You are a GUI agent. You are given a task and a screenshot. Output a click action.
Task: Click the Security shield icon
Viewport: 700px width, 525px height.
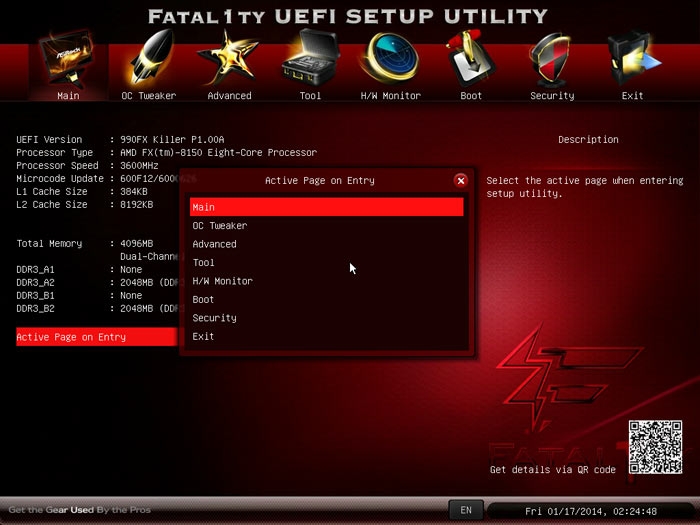point(551,59)
